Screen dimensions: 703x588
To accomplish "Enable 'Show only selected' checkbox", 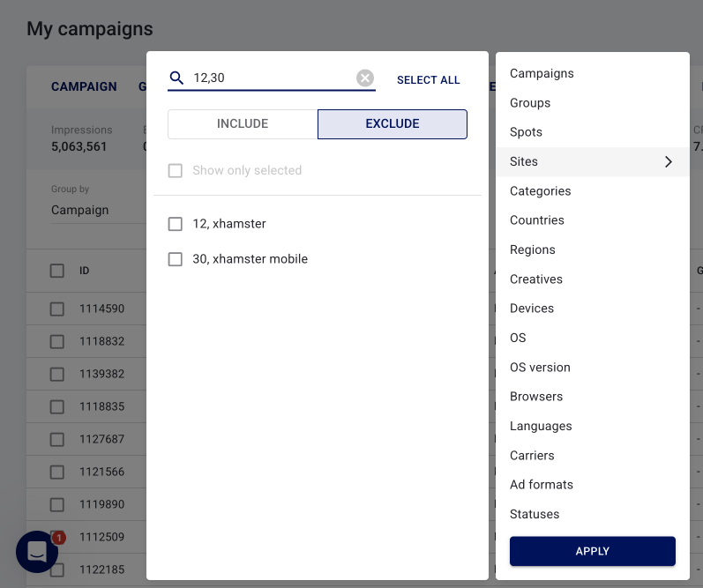I will pos(176,171).
